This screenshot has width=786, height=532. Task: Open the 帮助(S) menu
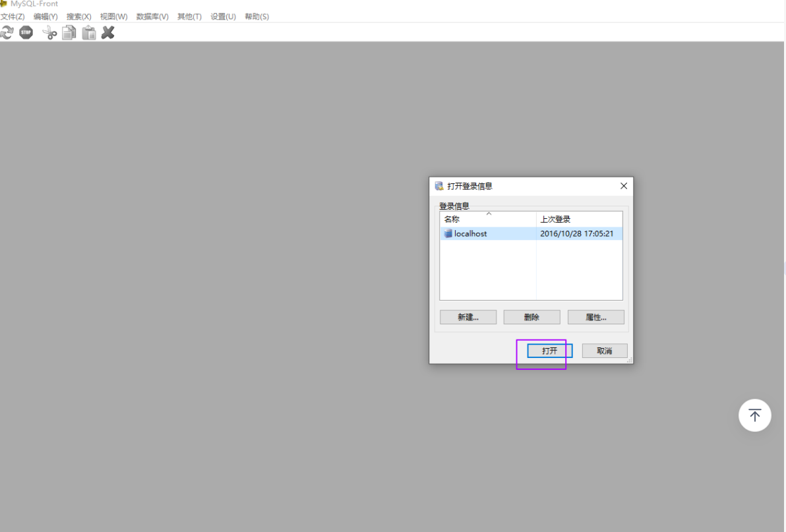[x=257, y=16]
